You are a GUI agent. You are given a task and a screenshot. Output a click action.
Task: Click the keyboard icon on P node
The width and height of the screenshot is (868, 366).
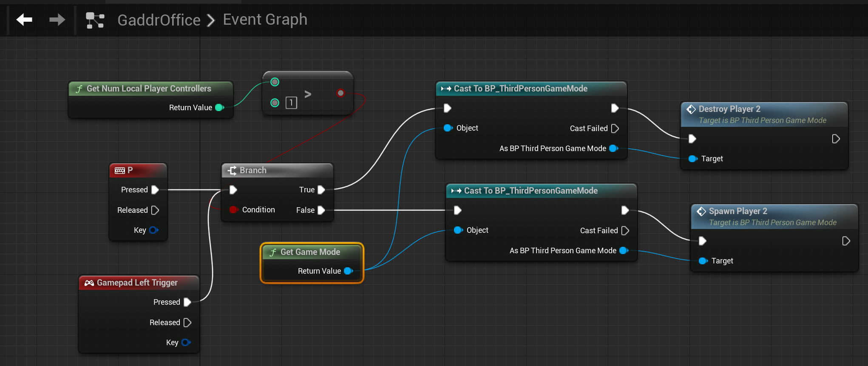pyautogui.click(x=119, y=171)
